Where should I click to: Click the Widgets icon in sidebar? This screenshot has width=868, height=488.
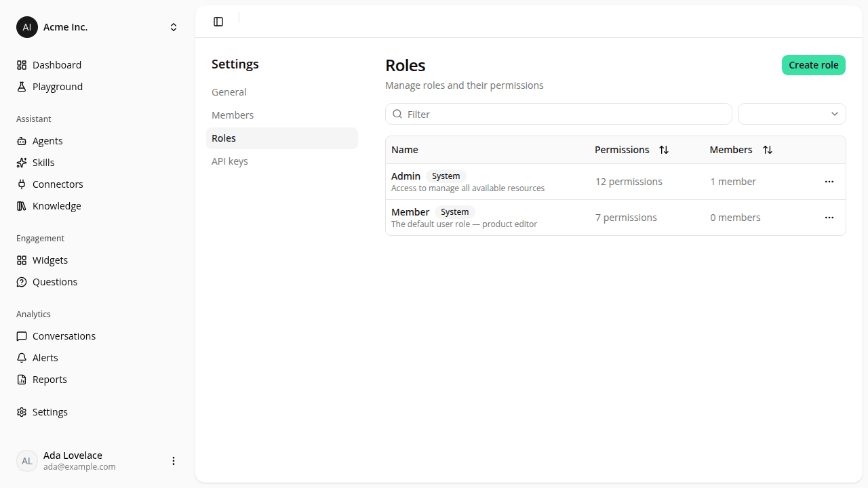pyautogui.click(x=22, y=260)
